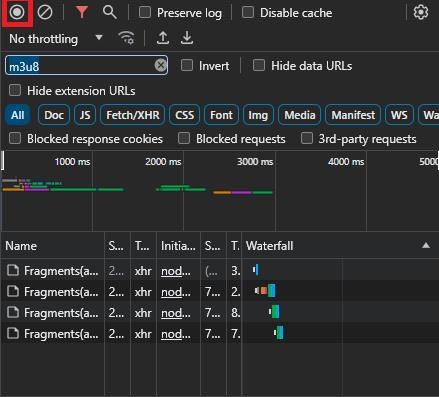
Task: Enable the Preserve log checkbox
Action: coord(145,12)
